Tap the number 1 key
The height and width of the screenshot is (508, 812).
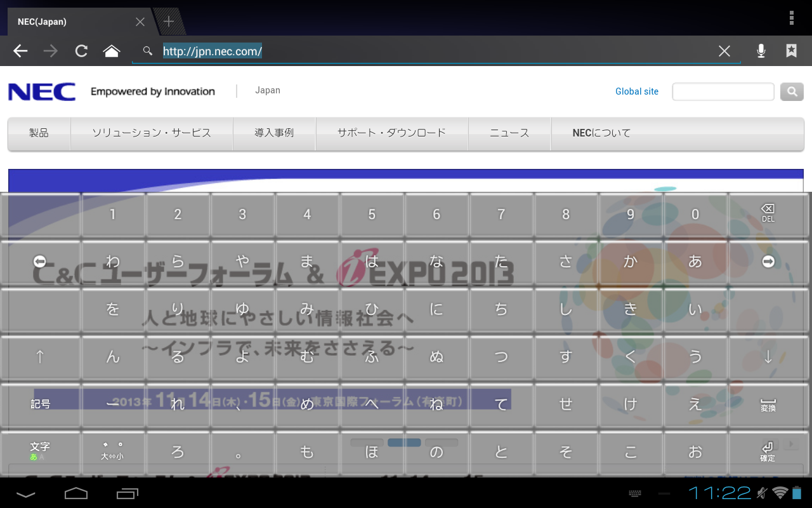coord(113,215)
